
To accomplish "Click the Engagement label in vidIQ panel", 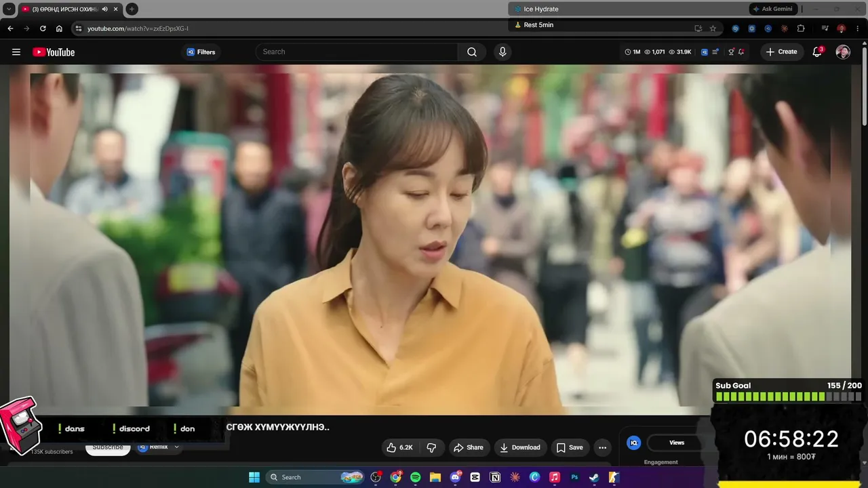I will tap(661, 462).
